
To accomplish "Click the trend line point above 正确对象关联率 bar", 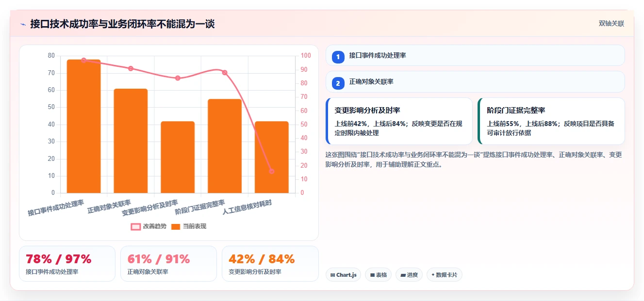I will click(x=131, y=68).
